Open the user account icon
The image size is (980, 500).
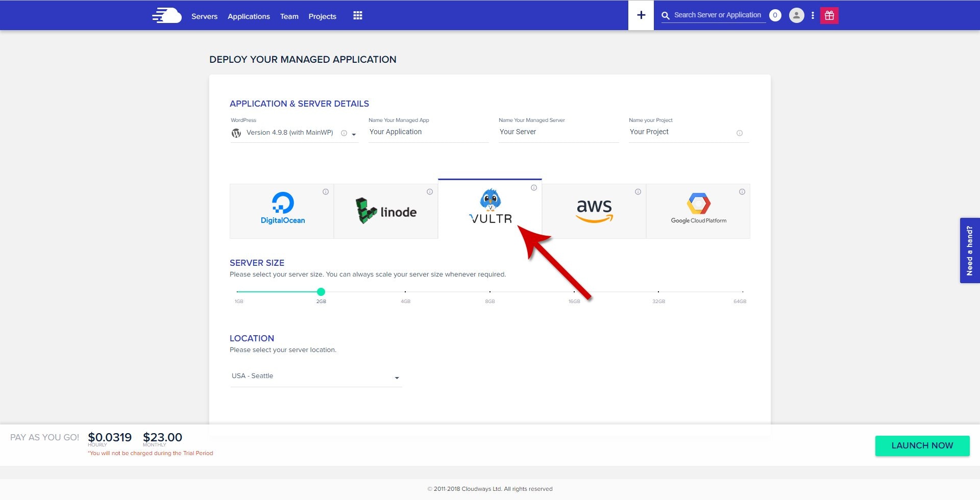(796, 15)
